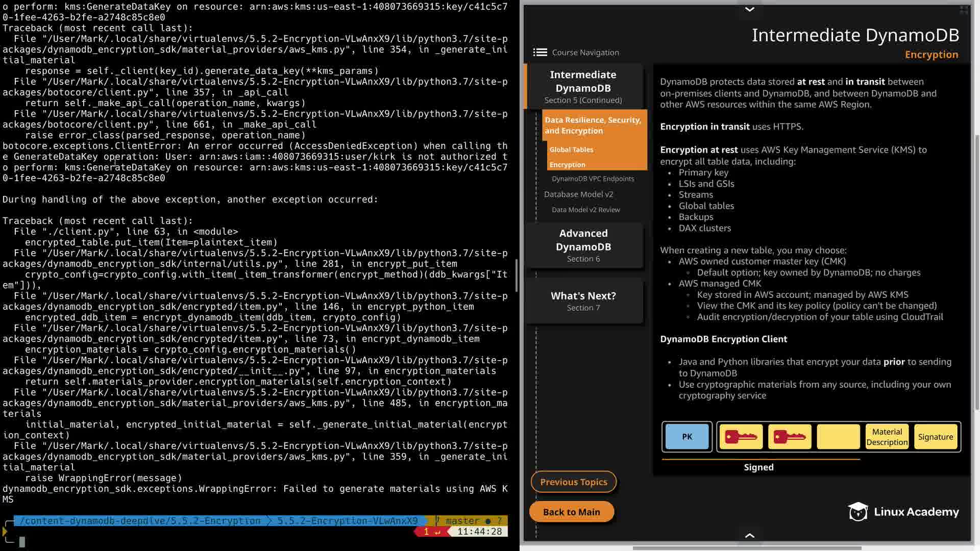Select the Global Tables topic
This screenshot has height=551, width=980.
point(571,149)
